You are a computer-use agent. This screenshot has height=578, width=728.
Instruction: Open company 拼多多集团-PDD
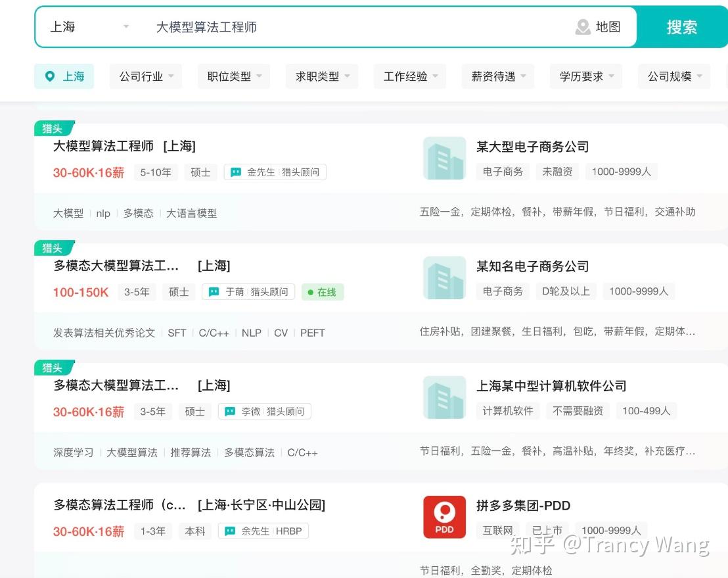point(523,506)
